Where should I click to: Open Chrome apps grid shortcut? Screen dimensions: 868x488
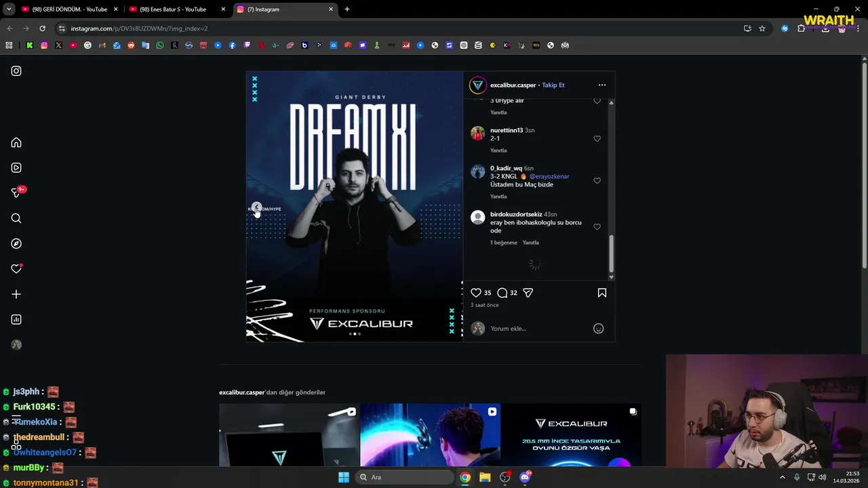9,45
